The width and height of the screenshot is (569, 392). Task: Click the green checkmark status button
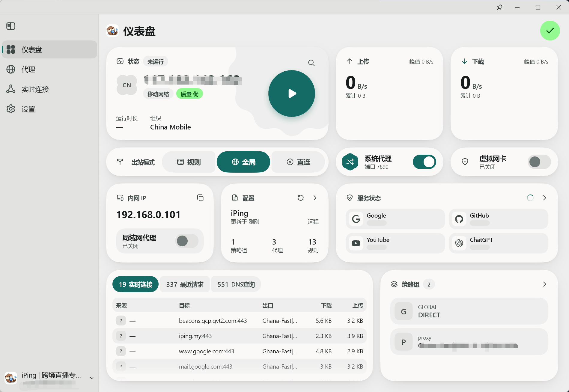(x=550, y=31)
